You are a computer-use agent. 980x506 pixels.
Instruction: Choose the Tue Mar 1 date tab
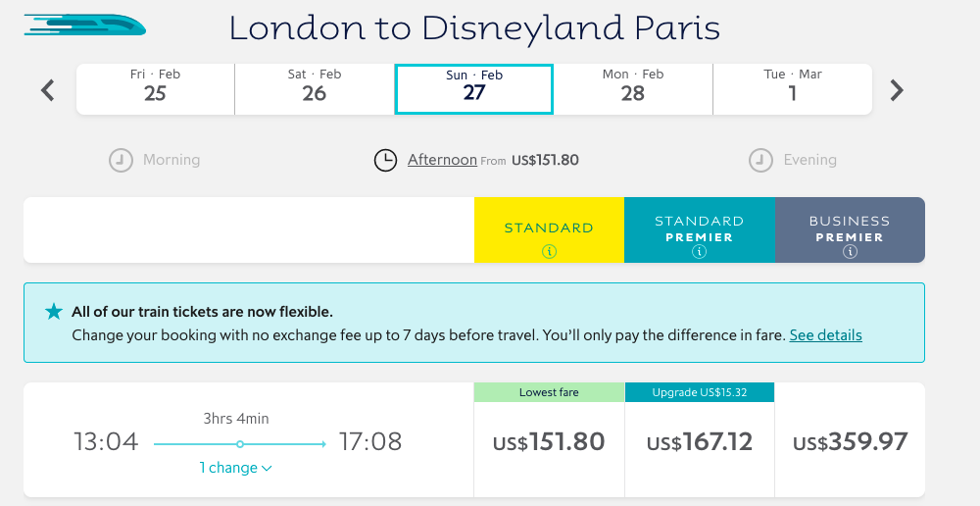click(x=792, y=88)
